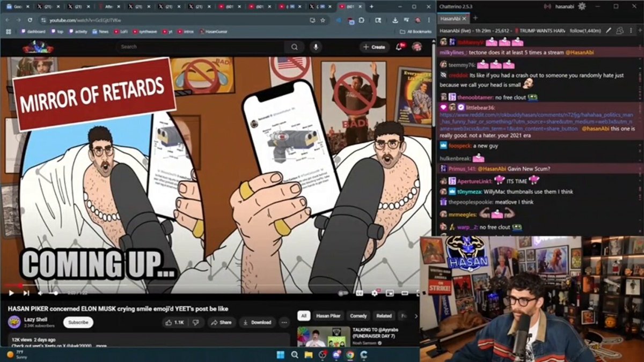The image size is (644, 362).
Task: Open Chatterino settings gear
Action: 582,6
